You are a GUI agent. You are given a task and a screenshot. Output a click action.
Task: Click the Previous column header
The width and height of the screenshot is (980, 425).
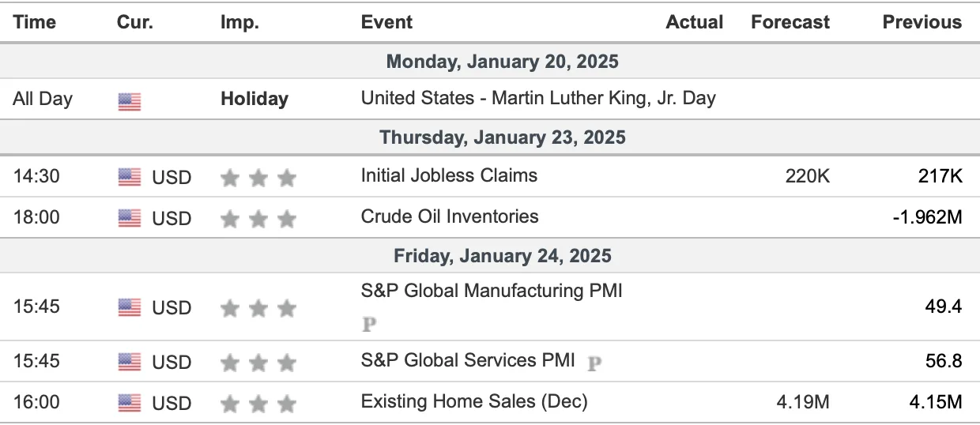[922, 22]
